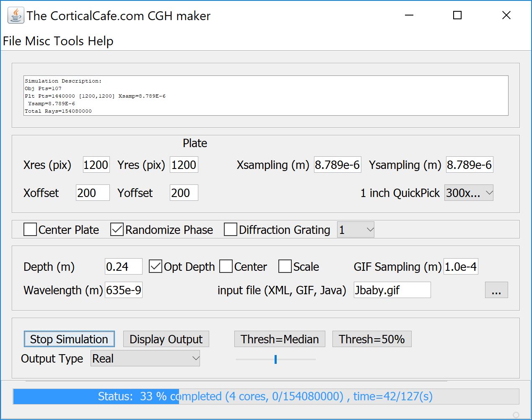Click the input file browse ... button

(496, 290)
